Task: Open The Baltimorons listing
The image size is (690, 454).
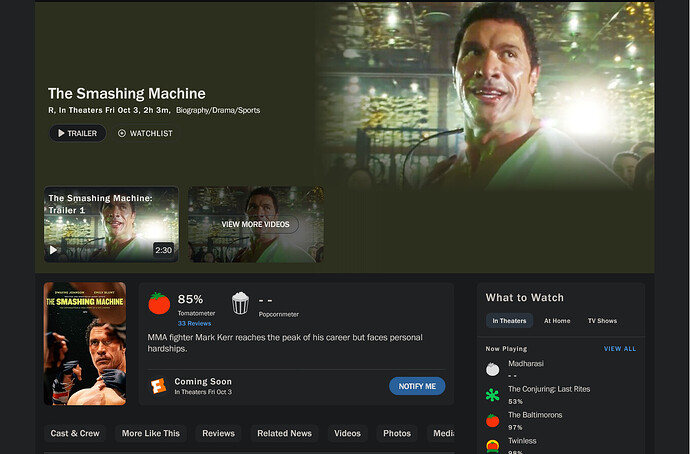Action: (535, 415)
